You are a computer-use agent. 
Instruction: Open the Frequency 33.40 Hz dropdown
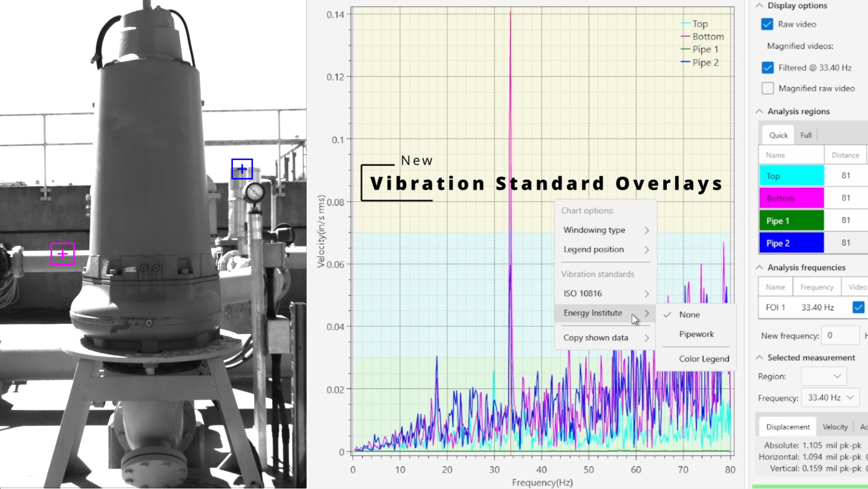(x=830, y=398)
